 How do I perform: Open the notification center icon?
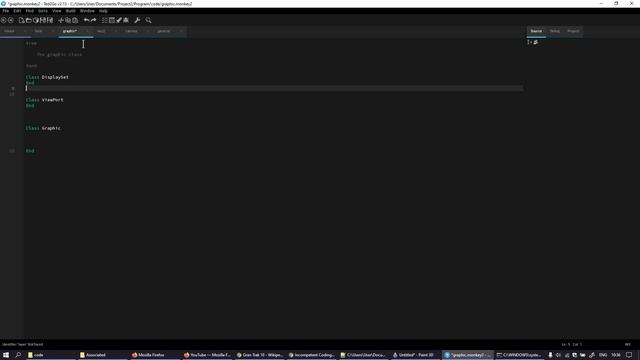629,355
